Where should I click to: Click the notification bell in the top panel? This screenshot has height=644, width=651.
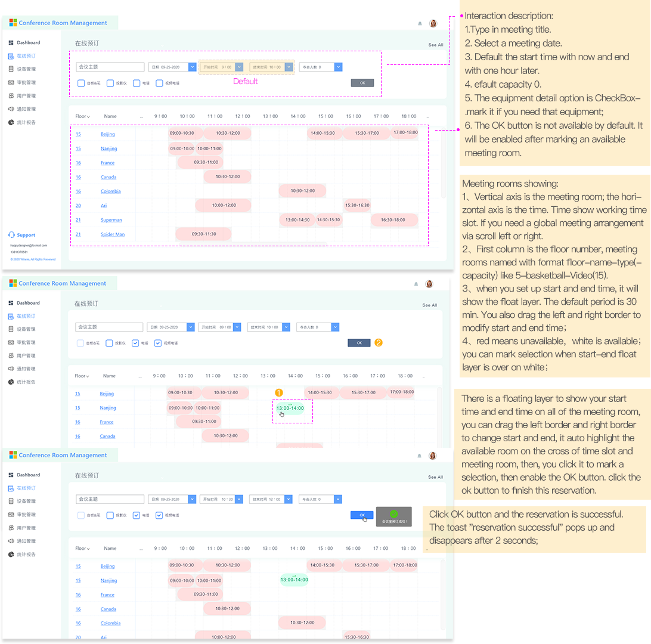420,23
